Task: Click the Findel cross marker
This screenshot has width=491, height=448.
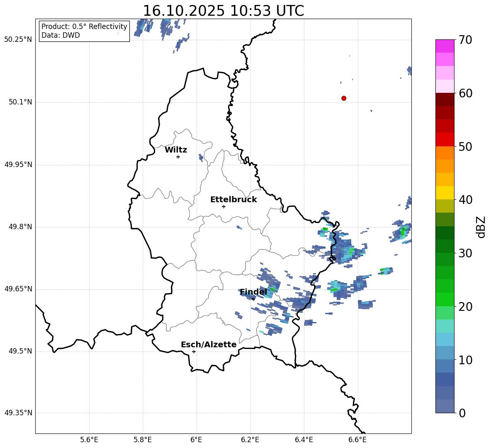Action: coord(253,299)
